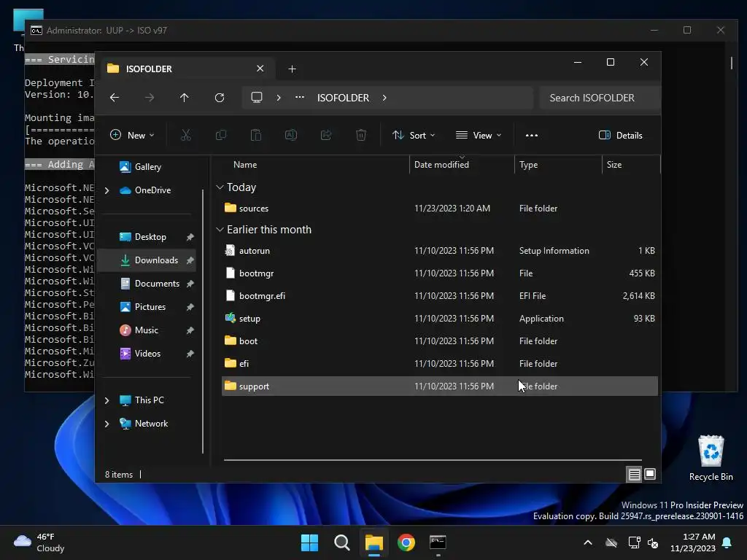Open Documents quick access folder
This screenshot has height=560, width=747.
pos(156,284)
